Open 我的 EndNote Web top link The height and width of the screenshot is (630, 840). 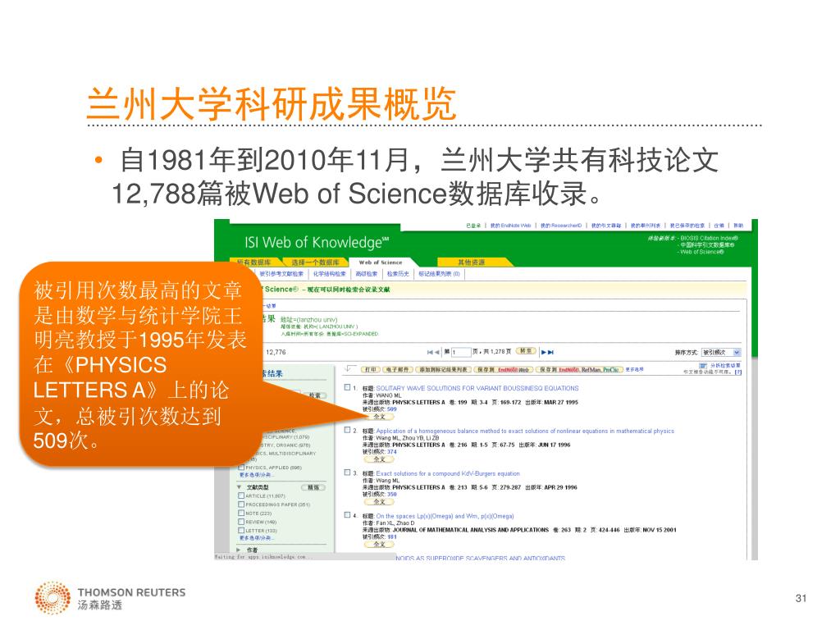point(510,226)
